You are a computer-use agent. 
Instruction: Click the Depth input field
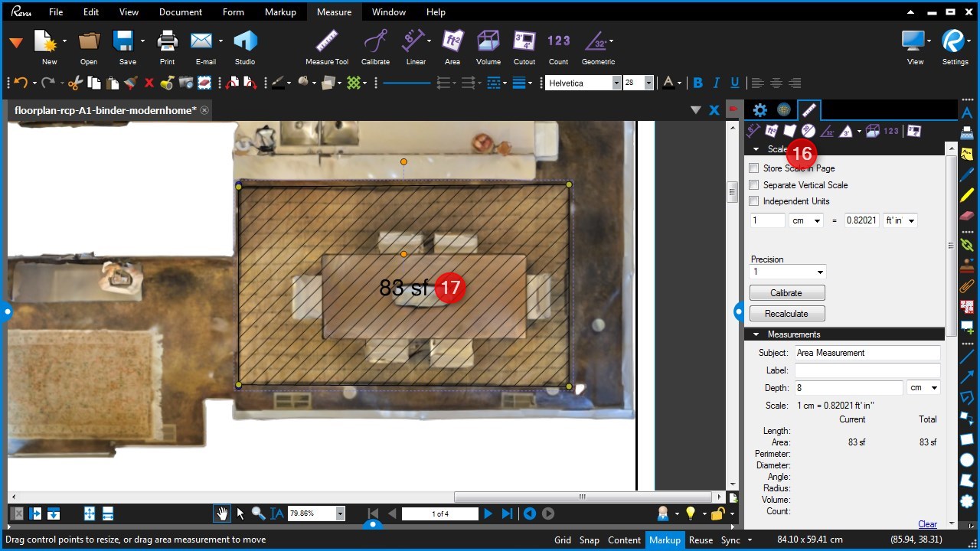pyautogui.click(x=848, y=388)
